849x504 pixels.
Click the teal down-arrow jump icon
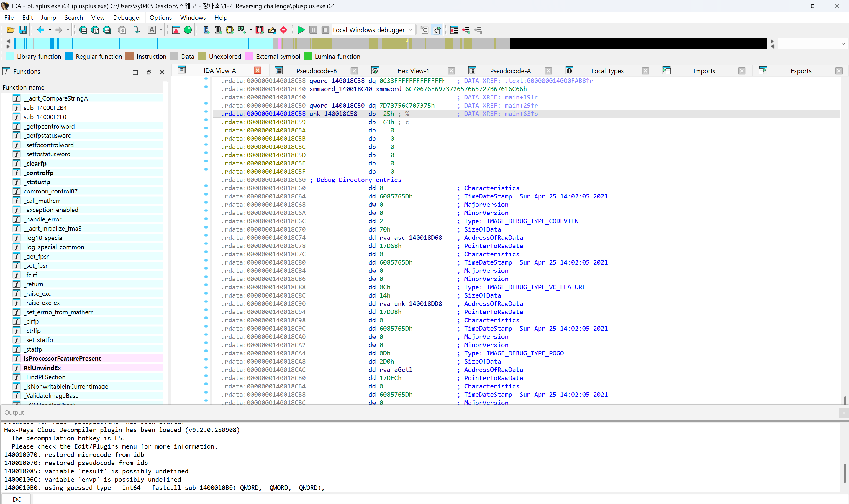tap(137, 30)
